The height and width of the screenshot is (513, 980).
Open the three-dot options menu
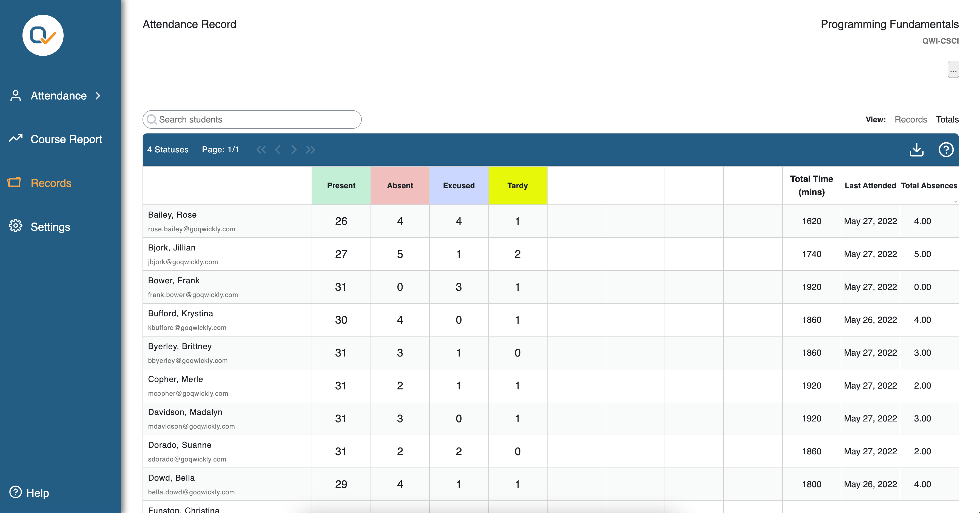(x=953, y=70)
